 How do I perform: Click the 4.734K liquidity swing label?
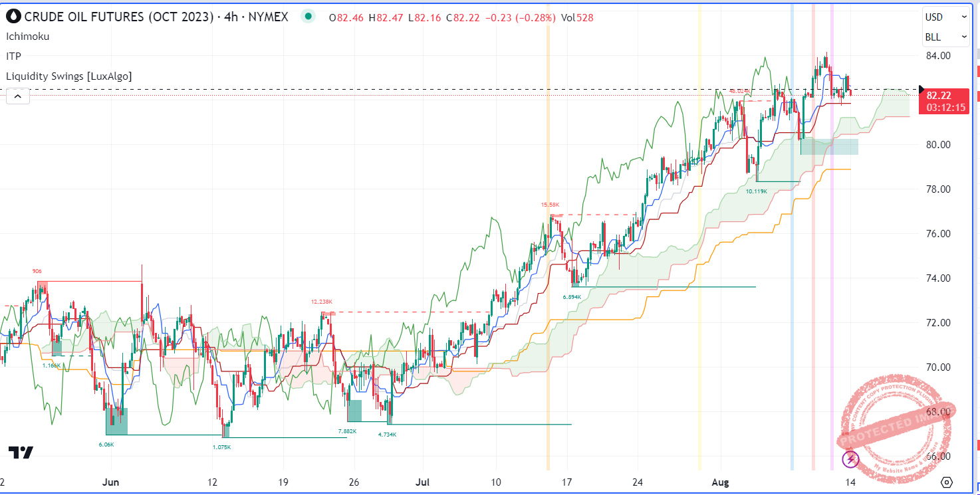click(x=387, y=435)
